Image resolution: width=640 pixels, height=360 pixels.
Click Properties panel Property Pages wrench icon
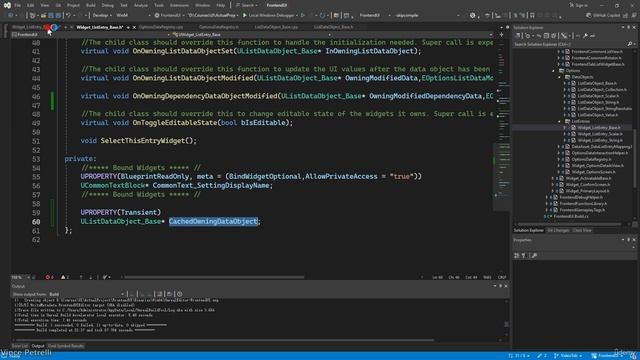[534, 256]
